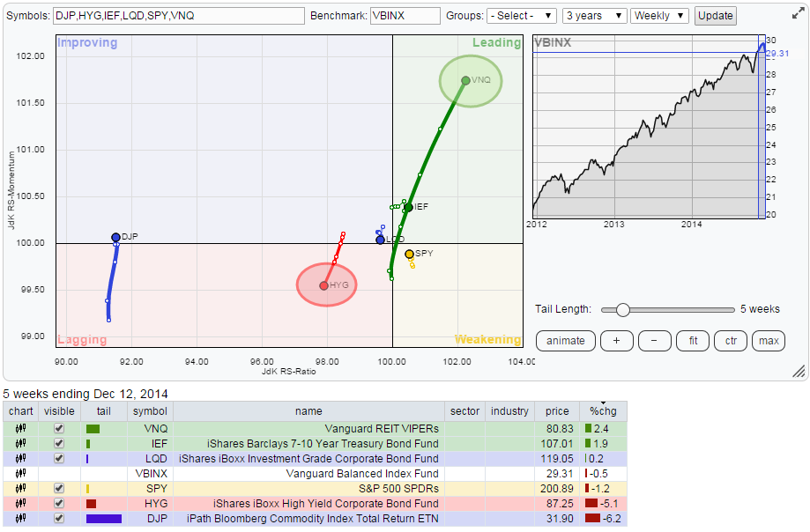Click the 107.01 price cell
810x532 pixels.
(x=557, y=444)
